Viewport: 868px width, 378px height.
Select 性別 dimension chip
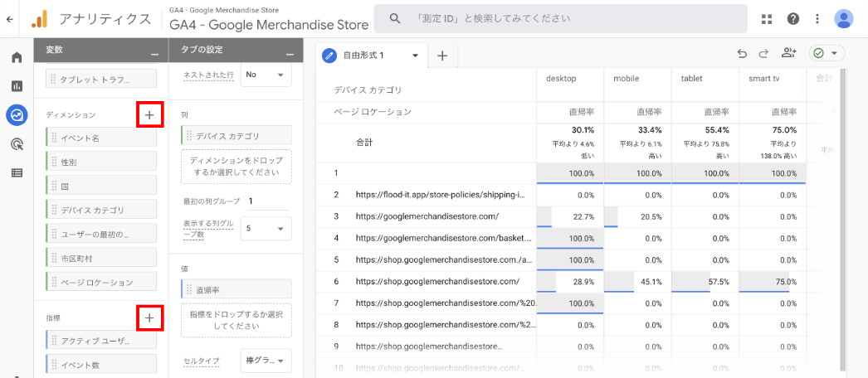101,162
